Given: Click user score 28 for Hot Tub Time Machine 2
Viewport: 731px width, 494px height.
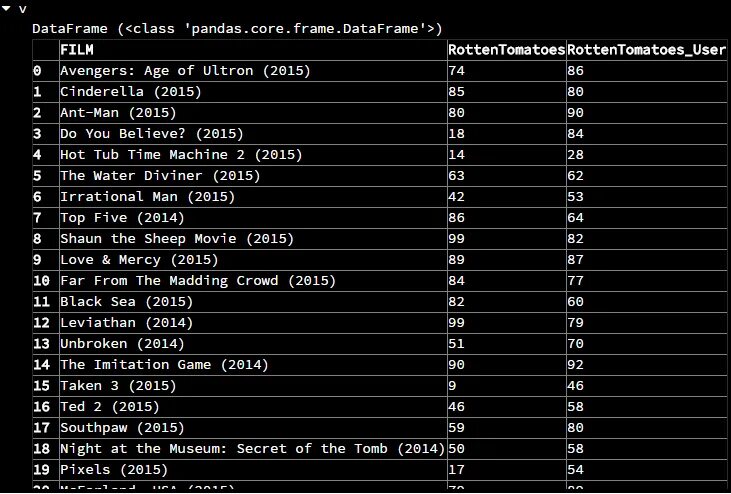Looking at the screenshot, I should pos(647,155).
